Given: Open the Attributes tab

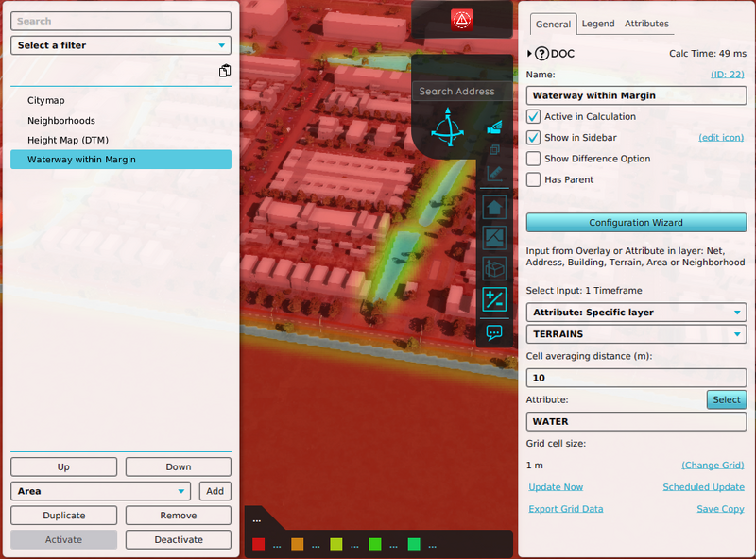Looking at the screenshot, I should coord(646,24).
